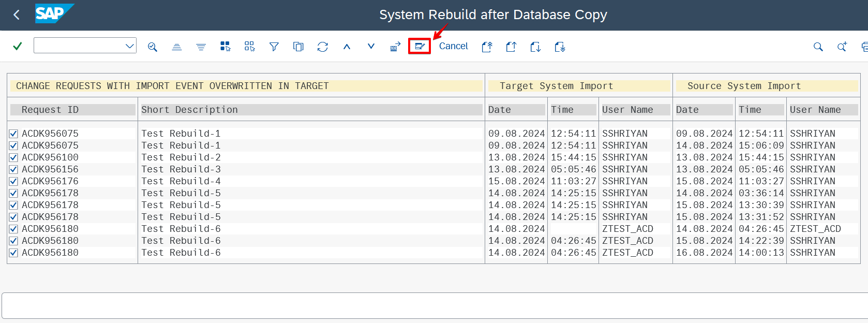868x323 pixels.
Task: Click source time 16.08.2024 date cell
Action: (x=704, y=253)
